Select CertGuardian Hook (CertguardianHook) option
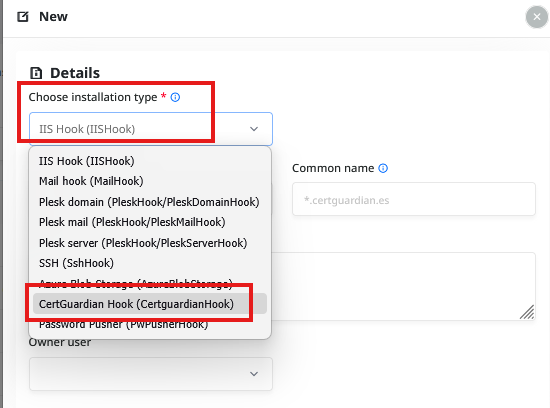The width and height of the screenshot is (550, 408). coord(150,304)
